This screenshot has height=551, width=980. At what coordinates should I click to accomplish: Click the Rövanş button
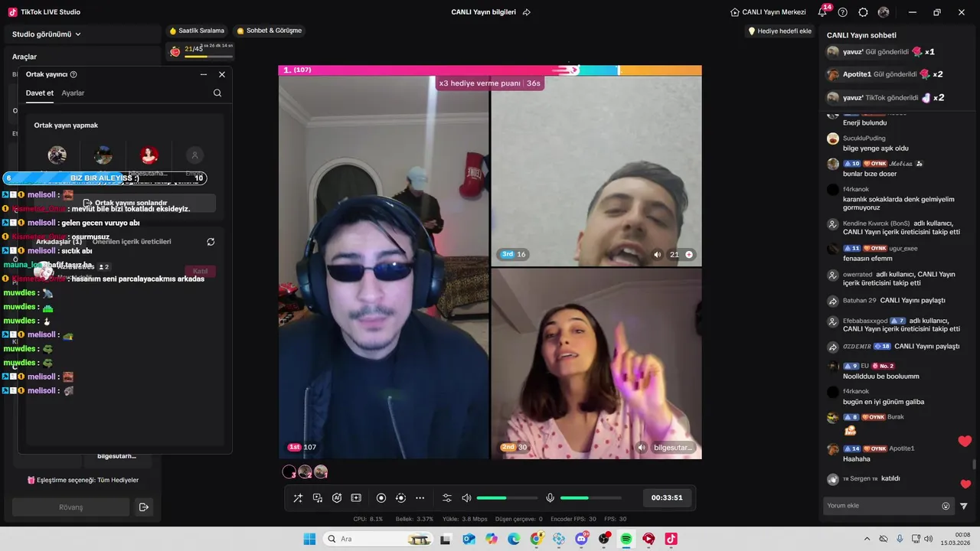[x=70, y=507]
